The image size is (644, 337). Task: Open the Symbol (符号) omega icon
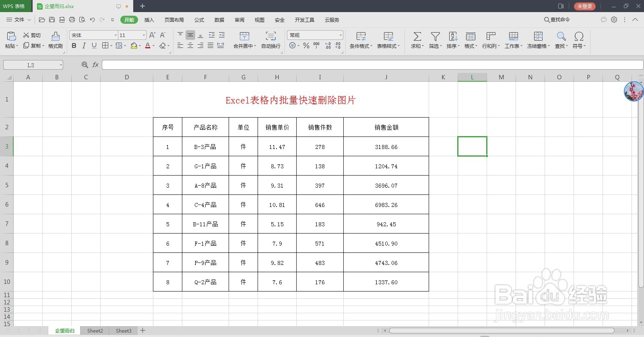[x=579, y=36]
